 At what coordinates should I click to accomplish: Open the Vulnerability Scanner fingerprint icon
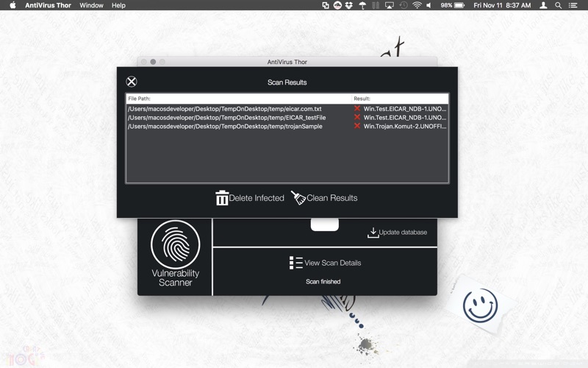pyautogui.click(x=175, y=244)
